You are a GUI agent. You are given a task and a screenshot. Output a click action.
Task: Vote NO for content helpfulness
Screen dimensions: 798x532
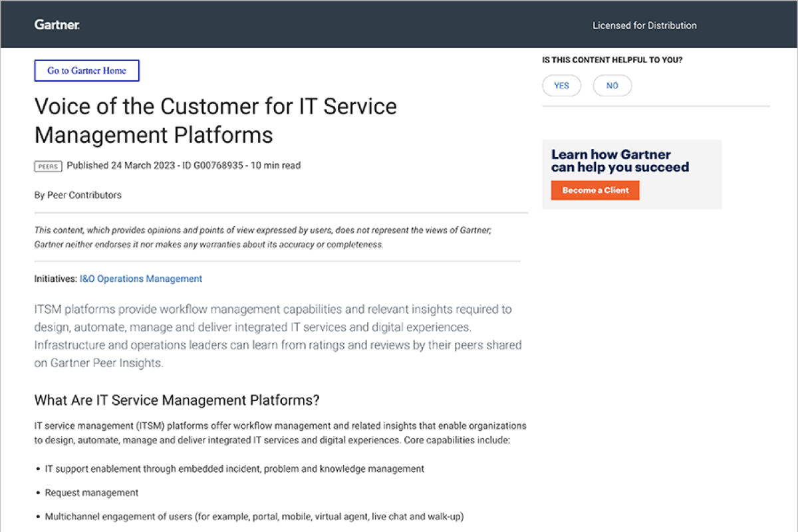[x=612, y=86]
